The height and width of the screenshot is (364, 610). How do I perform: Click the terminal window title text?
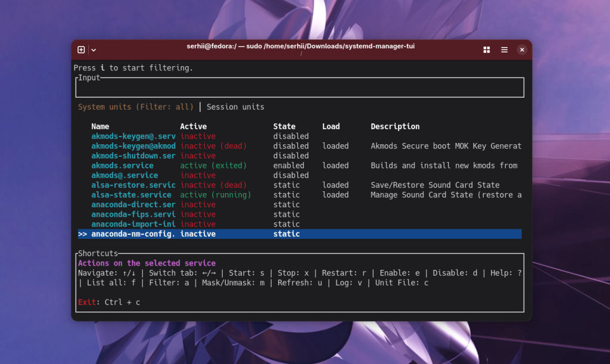[301, 46]
